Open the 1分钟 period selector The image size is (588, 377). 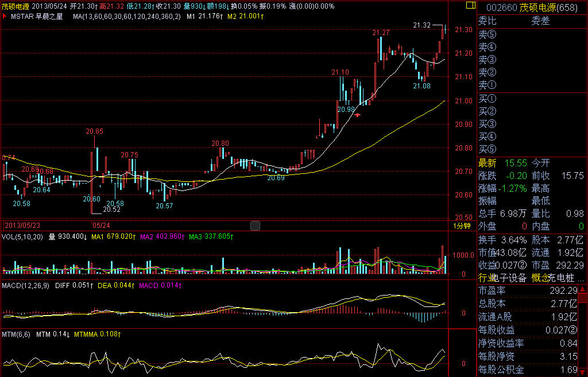(462, 226)
